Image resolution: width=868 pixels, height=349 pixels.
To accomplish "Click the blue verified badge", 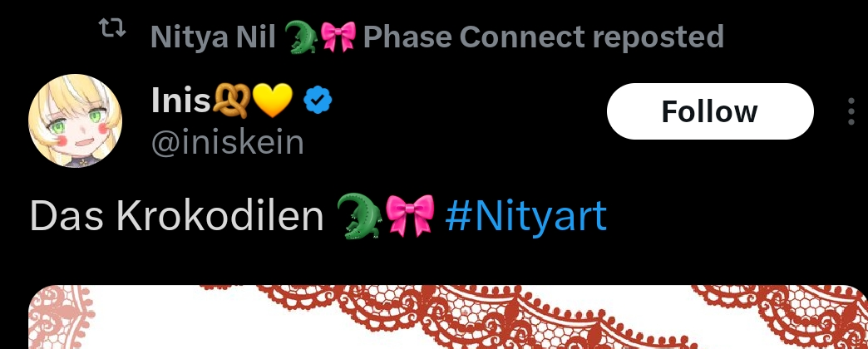I will [x=318, y=102].
